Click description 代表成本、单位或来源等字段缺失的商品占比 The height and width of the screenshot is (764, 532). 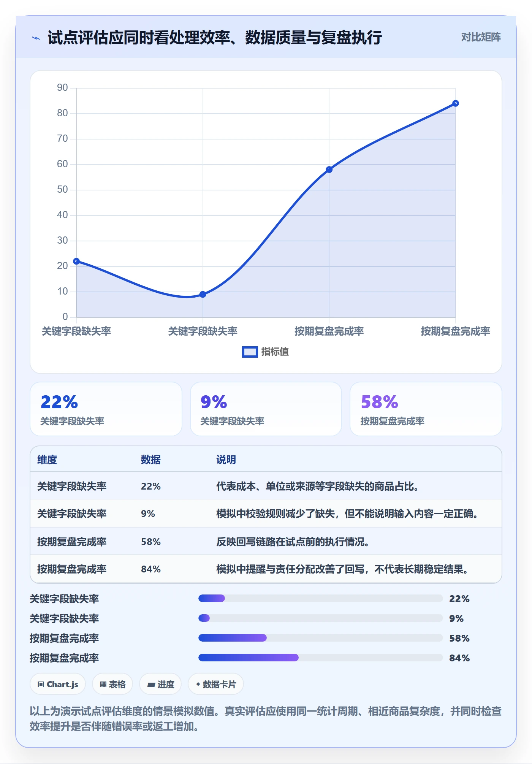[318, 486]
